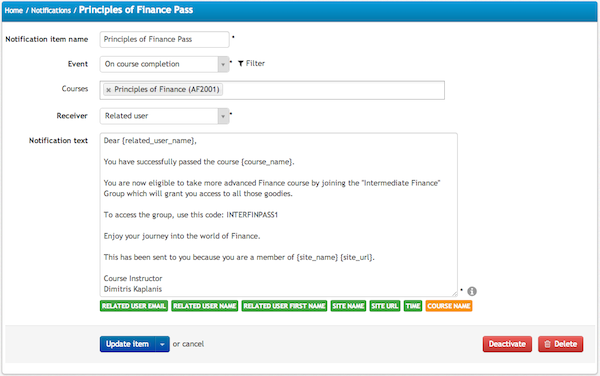Open the Notifications breadcrumb link
Viewport: 600px width, 376px height.
(51, 11)
